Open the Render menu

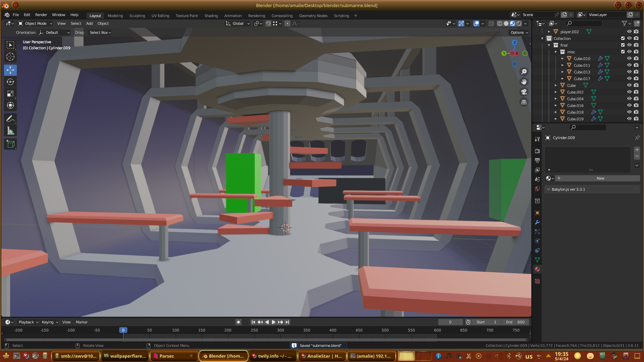tap(41, 15)
